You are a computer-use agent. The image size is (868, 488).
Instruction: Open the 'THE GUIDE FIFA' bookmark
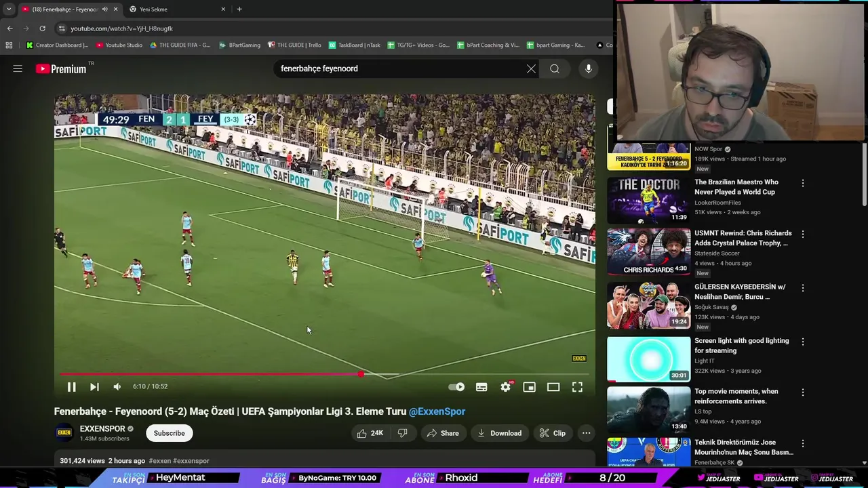point(180,45)
